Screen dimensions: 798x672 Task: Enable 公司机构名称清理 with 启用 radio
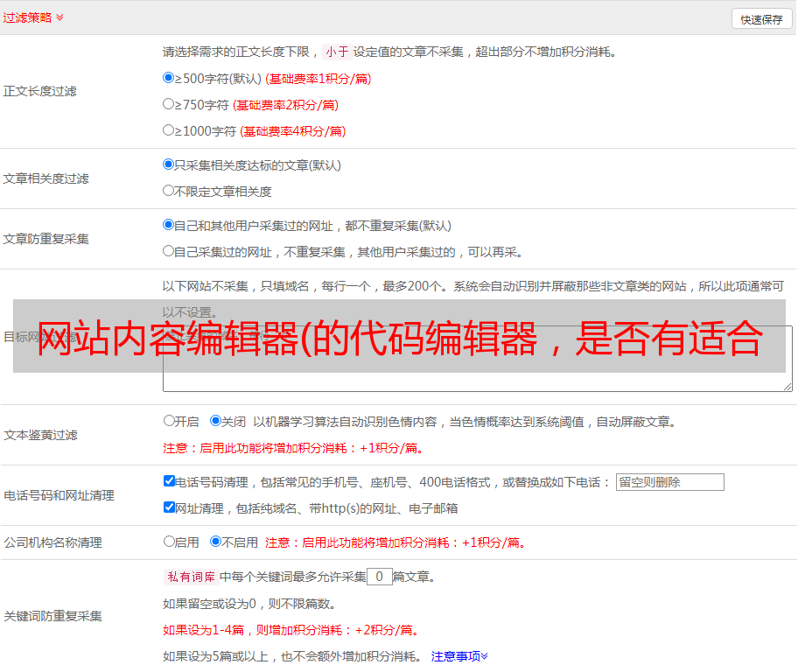tap(169, 542)
